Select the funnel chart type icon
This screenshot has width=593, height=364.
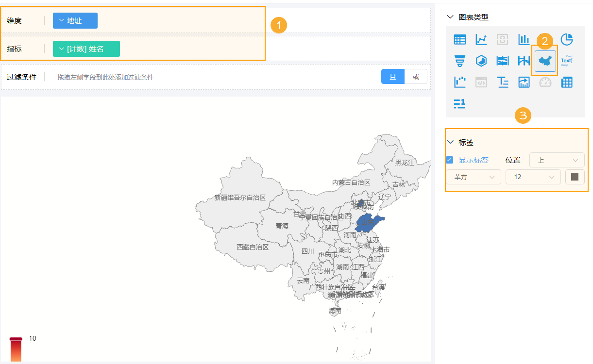[459, 61]
